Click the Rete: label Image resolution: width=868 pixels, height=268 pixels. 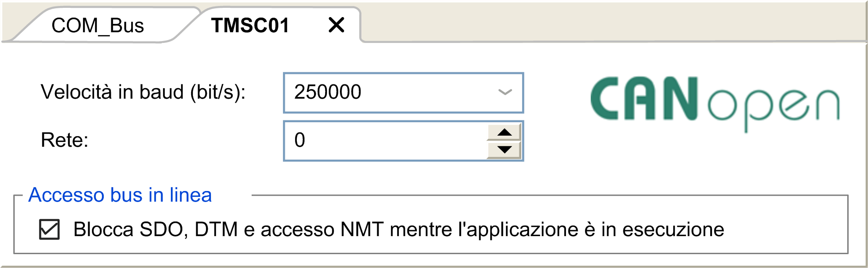65,140
